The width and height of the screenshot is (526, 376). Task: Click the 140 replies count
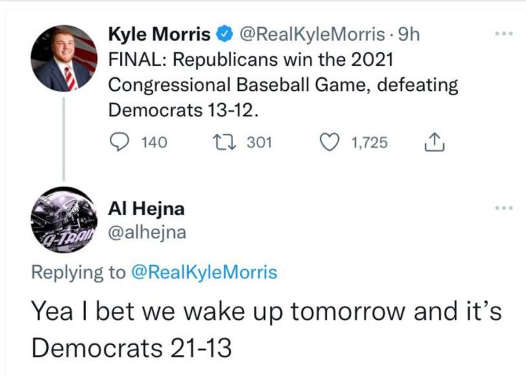coord(154,143)
